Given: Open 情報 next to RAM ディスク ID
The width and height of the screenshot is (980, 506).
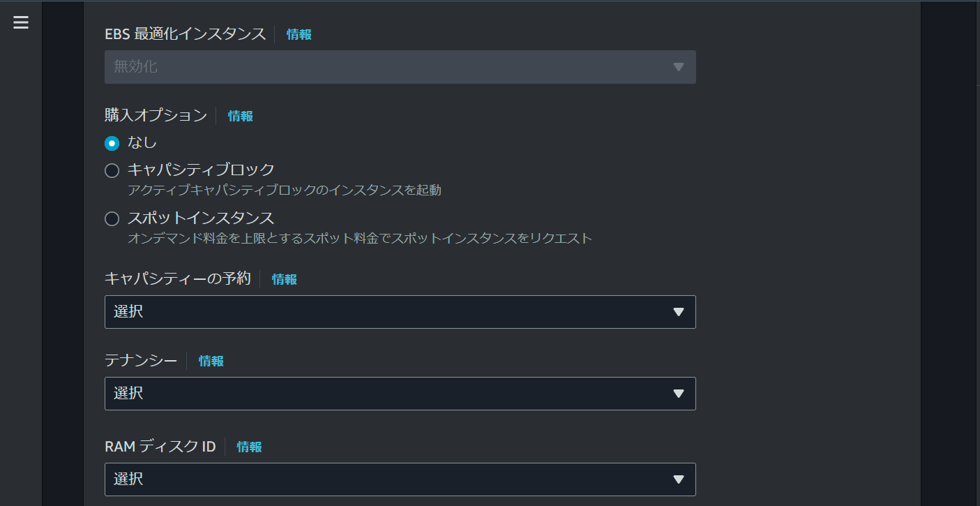Looking at the screenshot, I should [x=249, y=447].
